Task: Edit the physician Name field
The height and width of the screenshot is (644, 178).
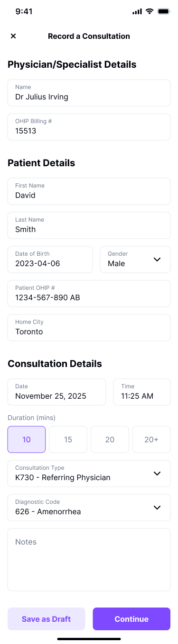Action: pos(89,93)
